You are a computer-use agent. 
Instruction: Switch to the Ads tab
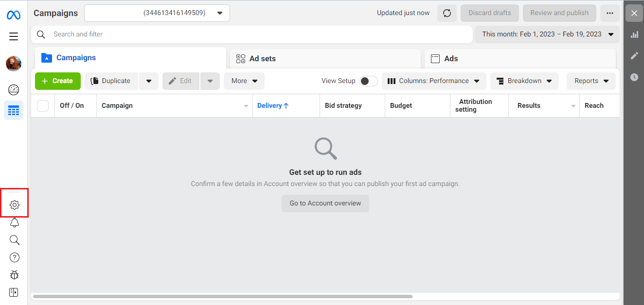pos(520,58)
